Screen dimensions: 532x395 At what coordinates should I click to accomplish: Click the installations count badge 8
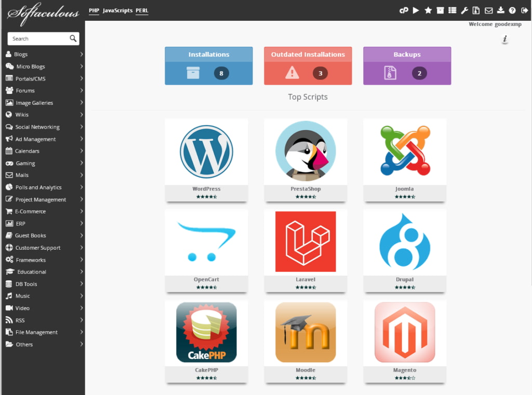[x=221, y=73]
